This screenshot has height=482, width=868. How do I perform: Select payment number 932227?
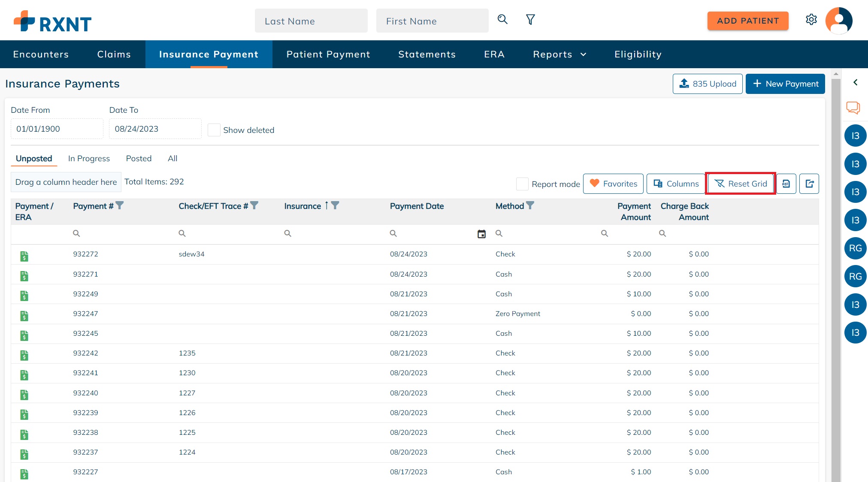[85, 472]
